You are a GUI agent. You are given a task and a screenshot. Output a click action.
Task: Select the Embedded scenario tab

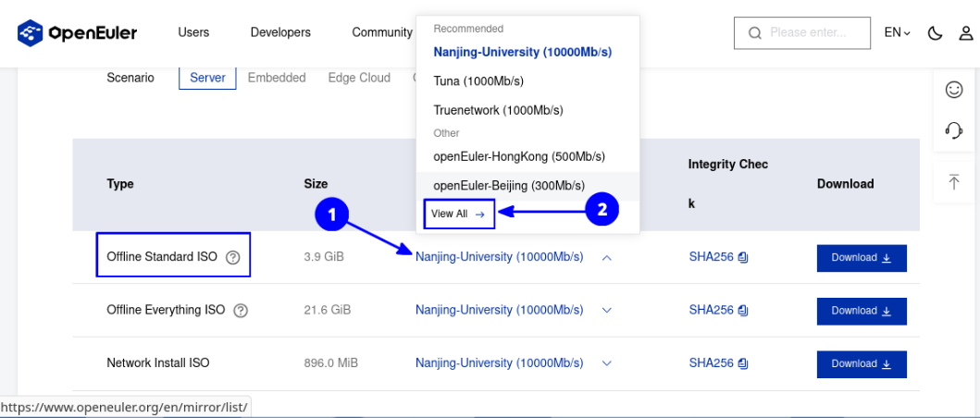pyautogui.click(x=277, y=78)
